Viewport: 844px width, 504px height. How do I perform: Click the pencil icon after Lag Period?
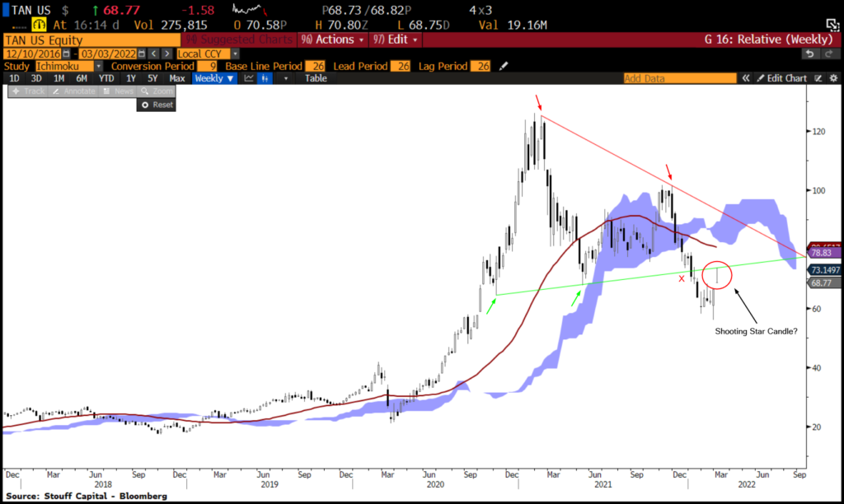503,66
